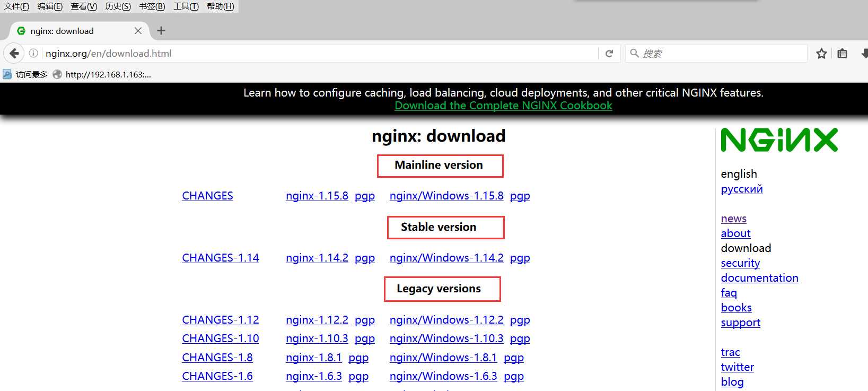
Task: Open CHANGES-1.10 link
Action: [x=221, y=338]
